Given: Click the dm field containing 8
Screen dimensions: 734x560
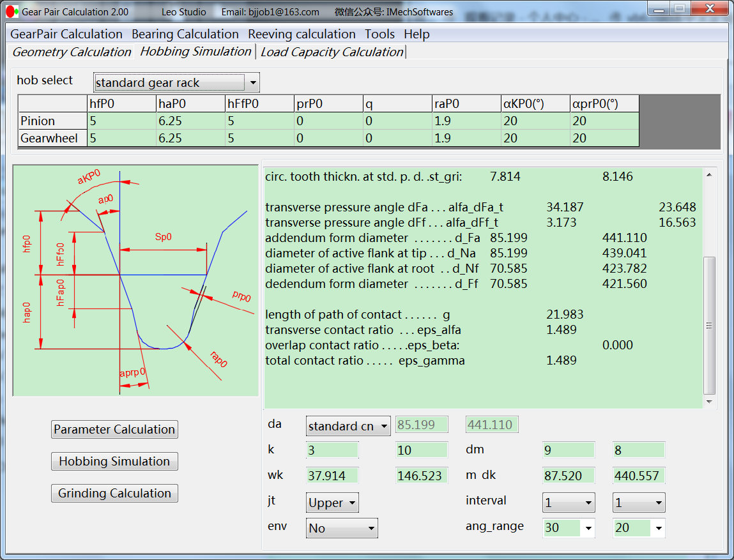Looking at the screenshot, I should click(x=639, y=450).
